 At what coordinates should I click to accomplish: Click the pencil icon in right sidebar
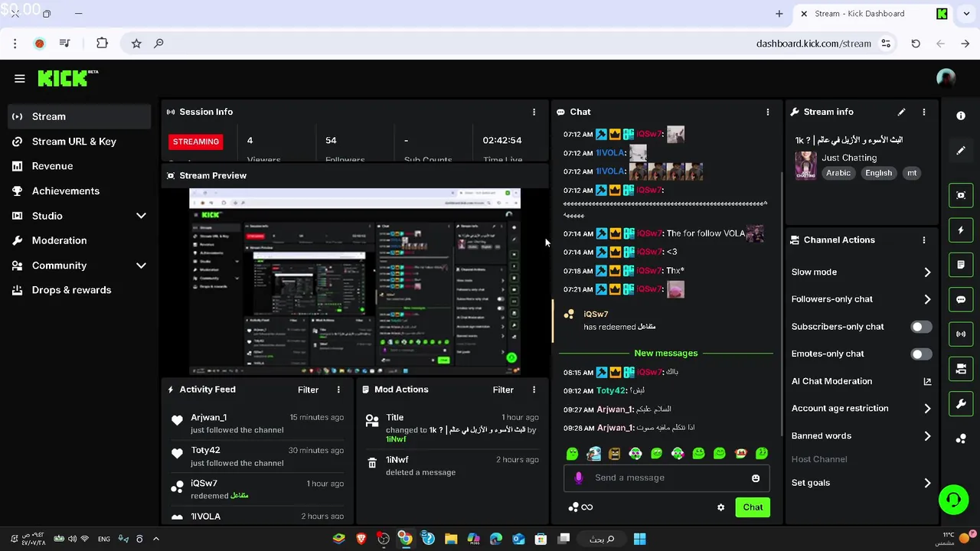tap(961, 151)
